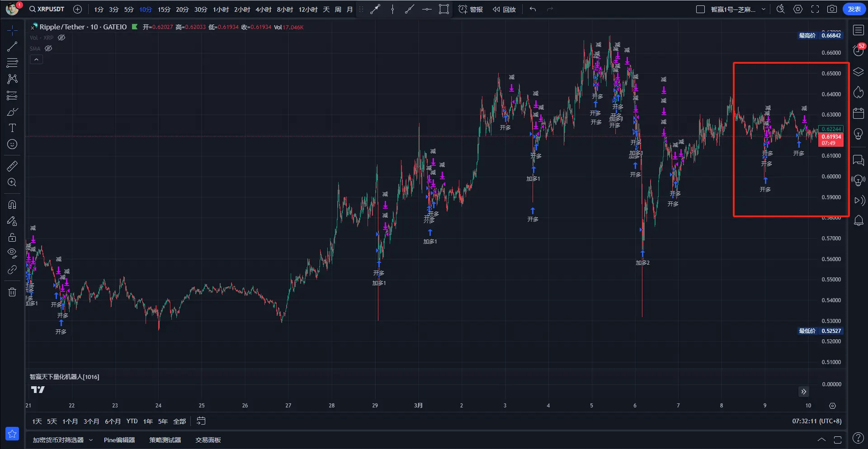Toggle lock all drawings
This screenshot has width=868, height=449.
[12, 237]
